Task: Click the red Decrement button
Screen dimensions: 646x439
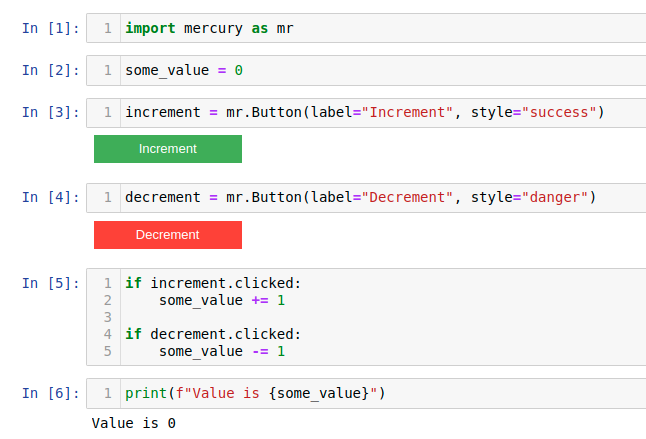Action: coord(168,235)
